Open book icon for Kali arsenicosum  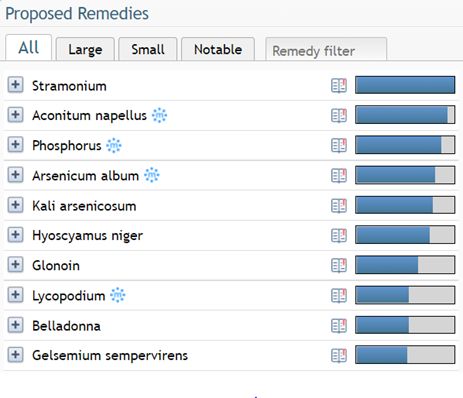339,206
